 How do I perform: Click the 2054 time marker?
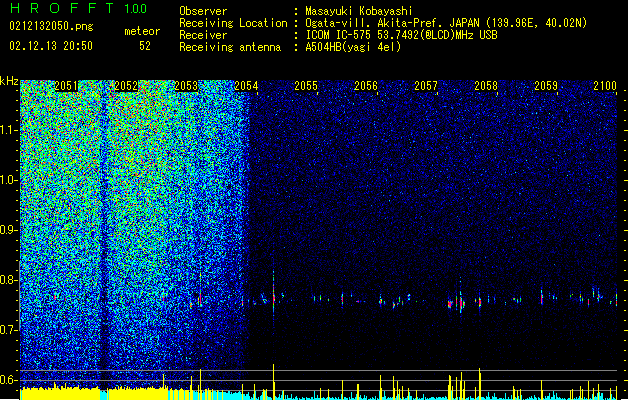point(246,86)
